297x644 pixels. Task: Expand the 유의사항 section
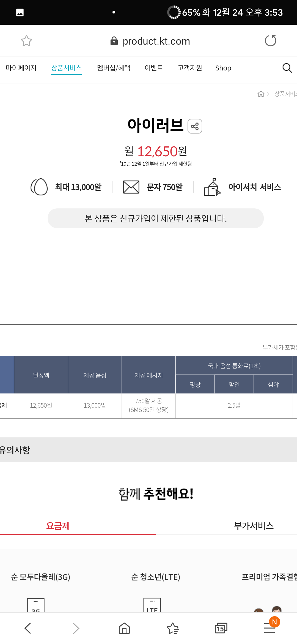148,450
